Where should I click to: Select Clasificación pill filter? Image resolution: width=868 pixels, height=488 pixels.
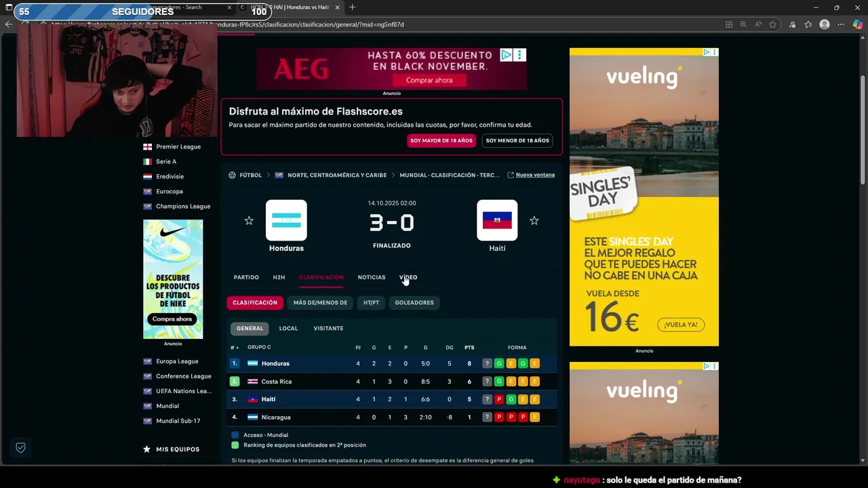click(x=255, y=302)
